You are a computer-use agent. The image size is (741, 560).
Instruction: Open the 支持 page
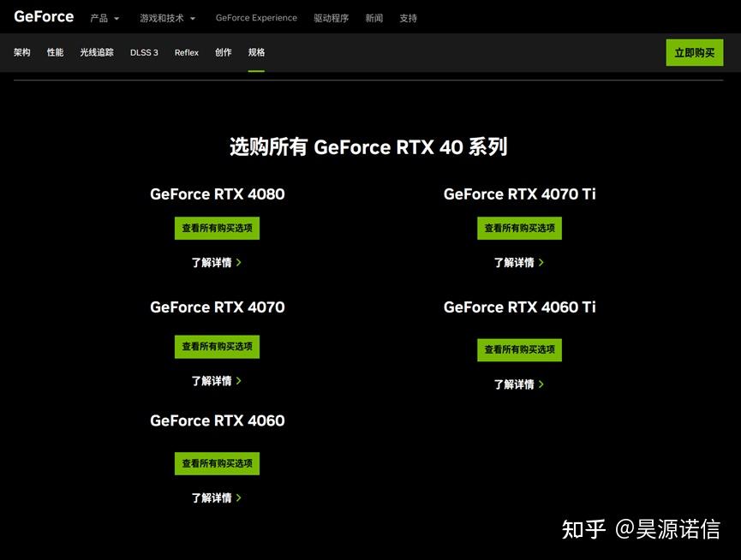pos(409,18)
